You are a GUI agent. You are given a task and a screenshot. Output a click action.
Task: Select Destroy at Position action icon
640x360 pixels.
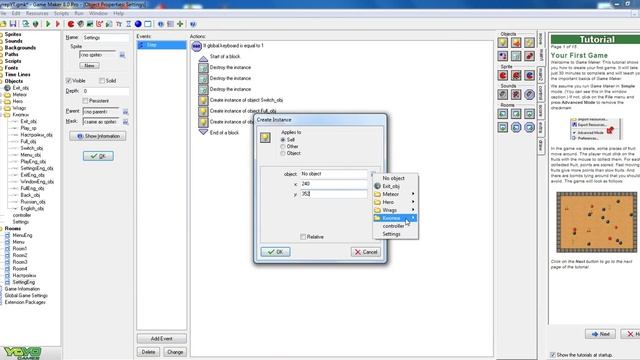pos(529,56)
